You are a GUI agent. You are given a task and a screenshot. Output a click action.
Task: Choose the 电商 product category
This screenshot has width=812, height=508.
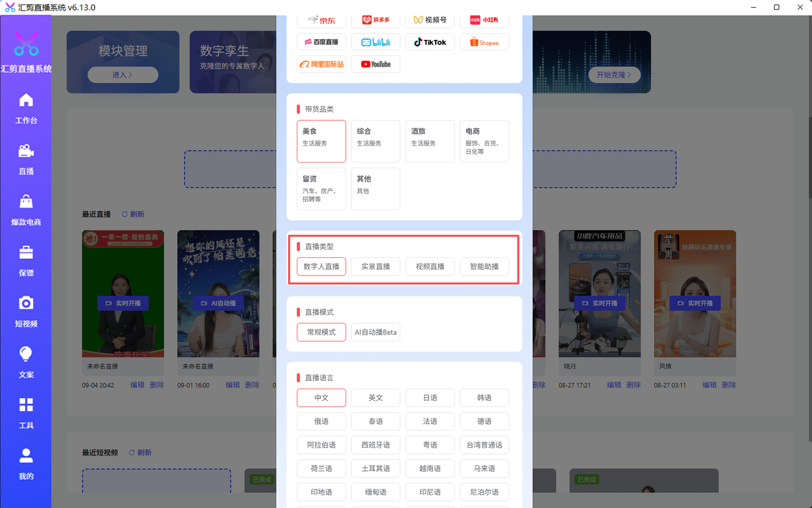[484, 141]
